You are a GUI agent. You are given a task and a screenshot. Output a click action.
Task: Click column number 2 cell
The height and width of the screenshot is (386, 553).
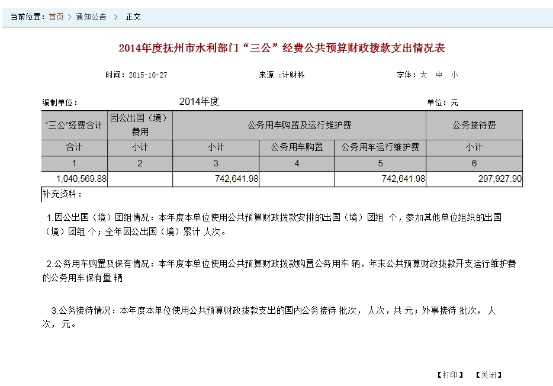(140, 164)
